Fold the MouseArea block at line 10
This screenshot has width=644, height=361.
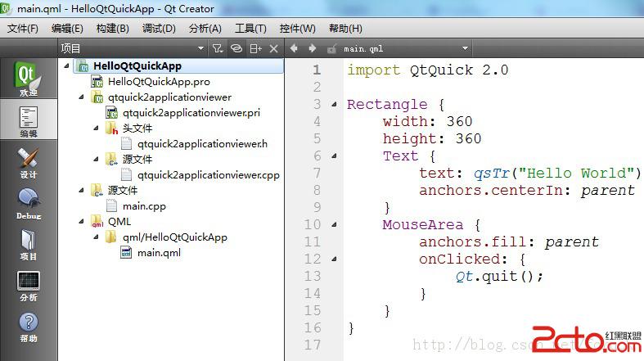(335, 224)
